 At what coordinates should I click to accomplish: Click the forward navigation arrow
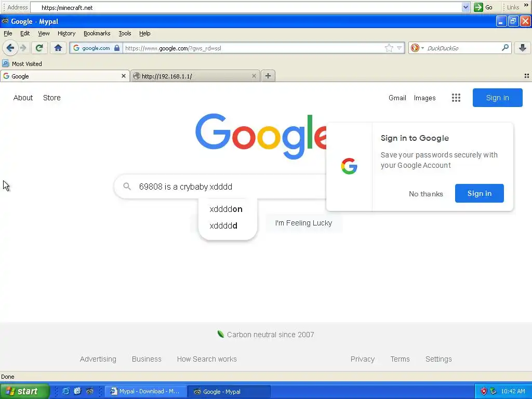(x=23, y=48)
